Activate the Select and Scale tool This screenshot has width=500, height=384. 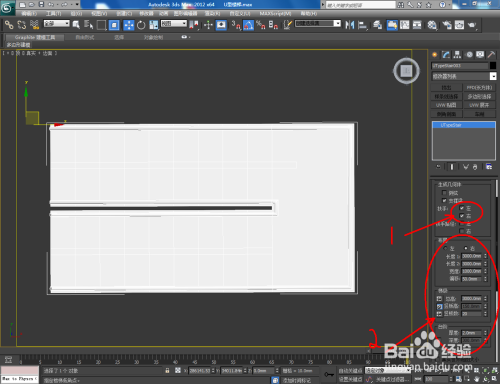(x=154, y=25)
